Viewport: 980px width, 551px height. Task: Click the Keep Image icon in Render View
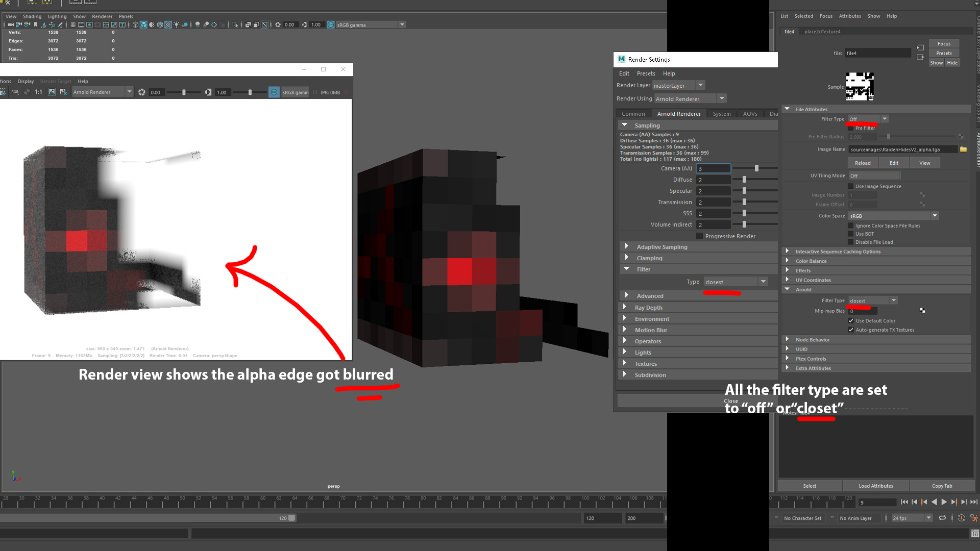[x=52, y=92]
